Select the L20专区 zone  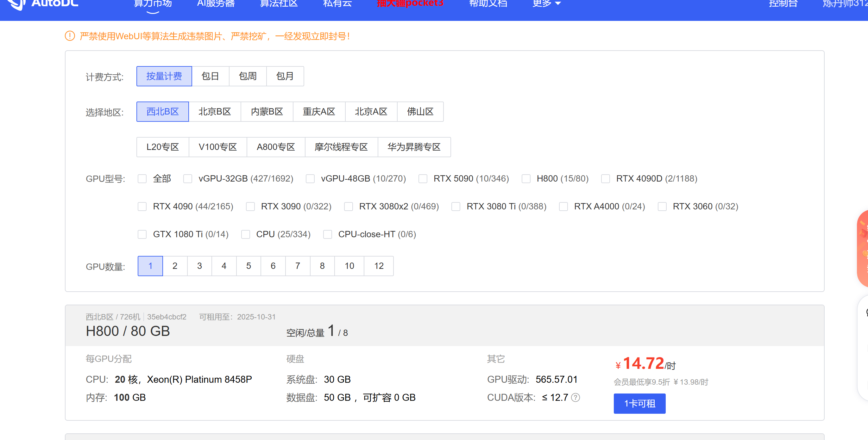point(162,147)
